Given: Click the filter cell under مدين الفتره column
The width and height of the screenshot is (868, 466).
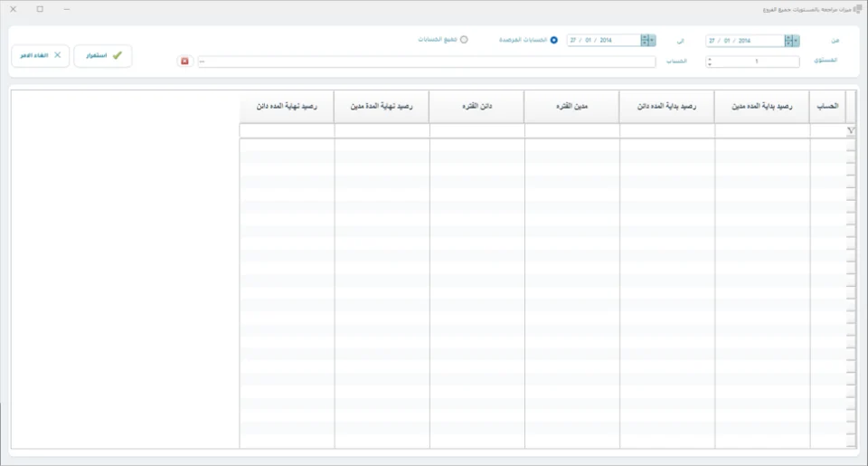Looking at the screenshot, I should tap(571, 131).
